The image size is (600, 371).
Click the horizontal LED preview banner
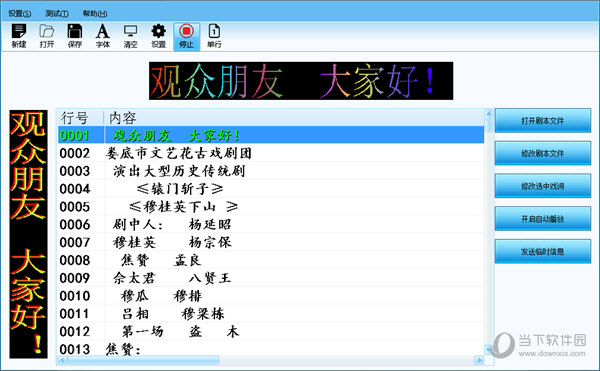[301, 81]
